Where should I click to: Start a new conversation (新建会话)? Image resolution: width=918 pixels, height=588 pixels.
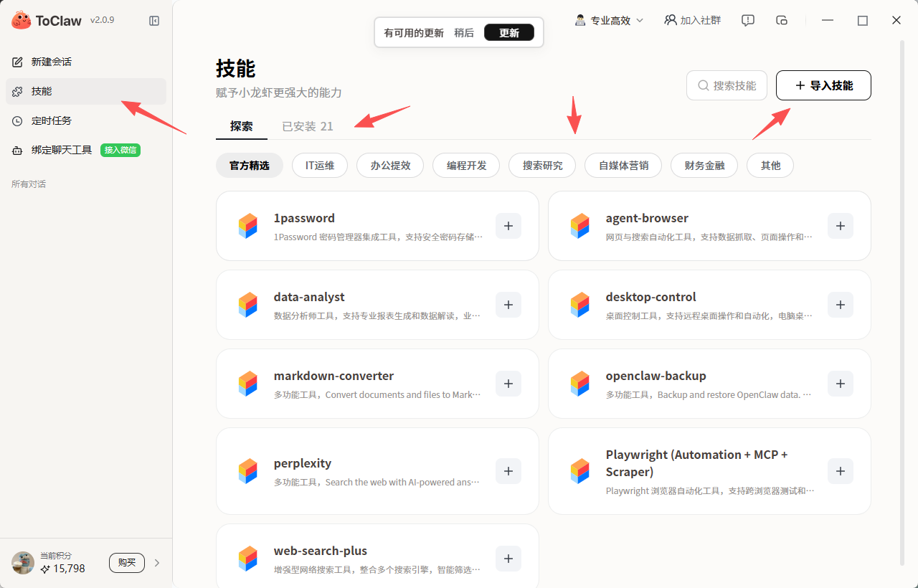[x=86, y=62]
